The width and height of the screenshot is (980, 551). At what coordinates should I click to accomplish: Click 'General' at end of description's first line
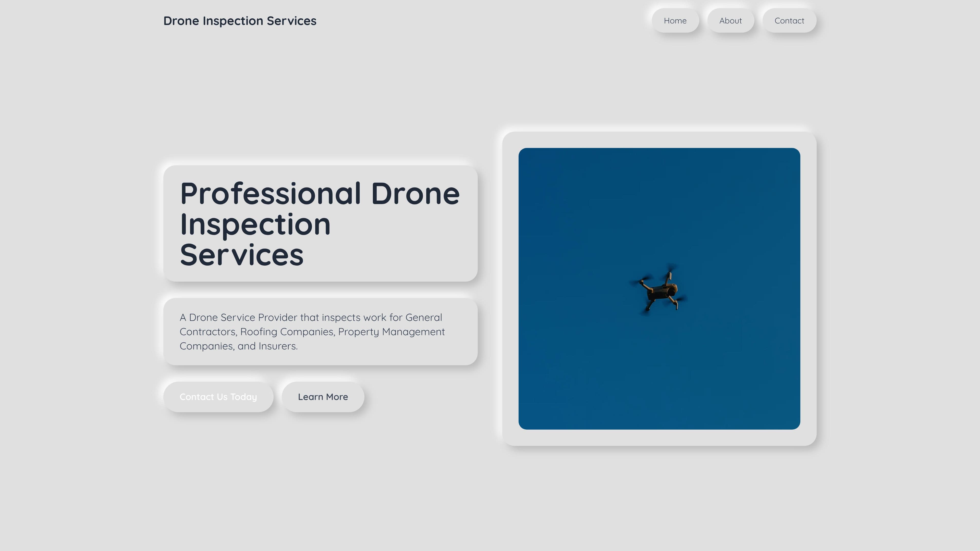click(423, 317)
